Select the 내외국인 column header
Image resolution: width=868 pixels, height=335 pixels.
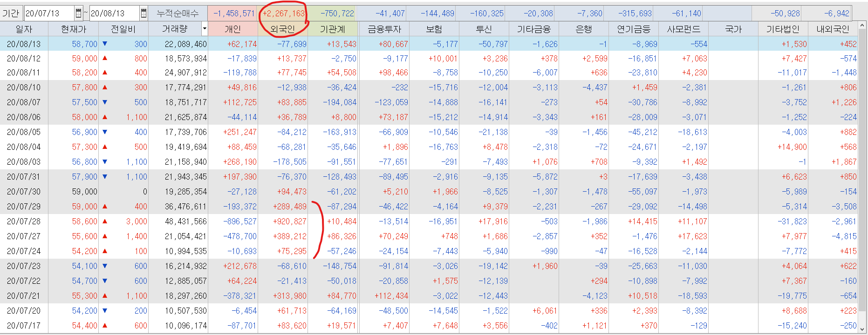[833, 29]
